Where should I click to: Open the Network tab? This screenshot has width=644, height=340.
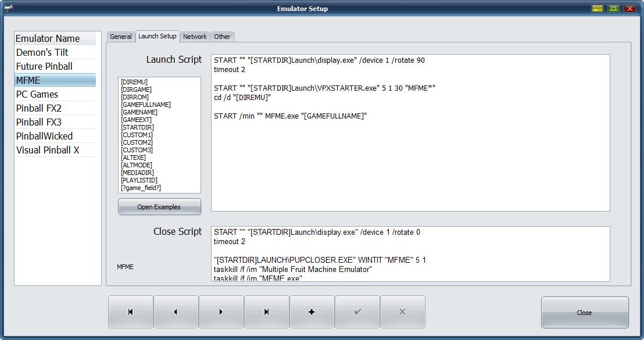tap(195, 37)
